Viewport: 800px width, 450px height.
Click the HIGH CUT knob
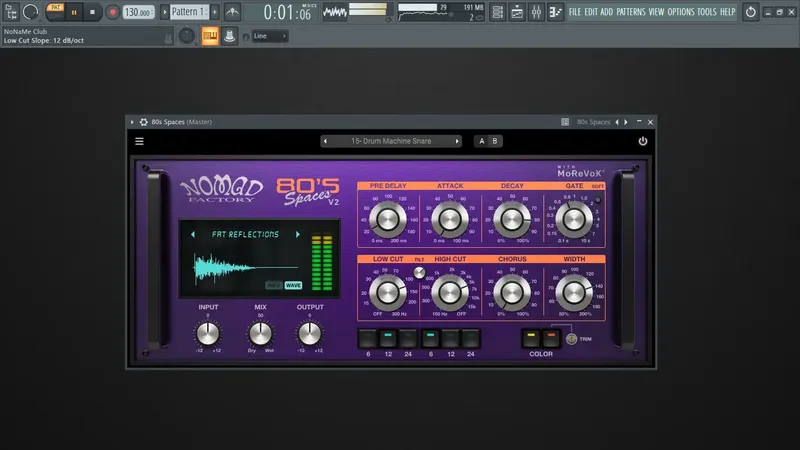coord(449,292)
